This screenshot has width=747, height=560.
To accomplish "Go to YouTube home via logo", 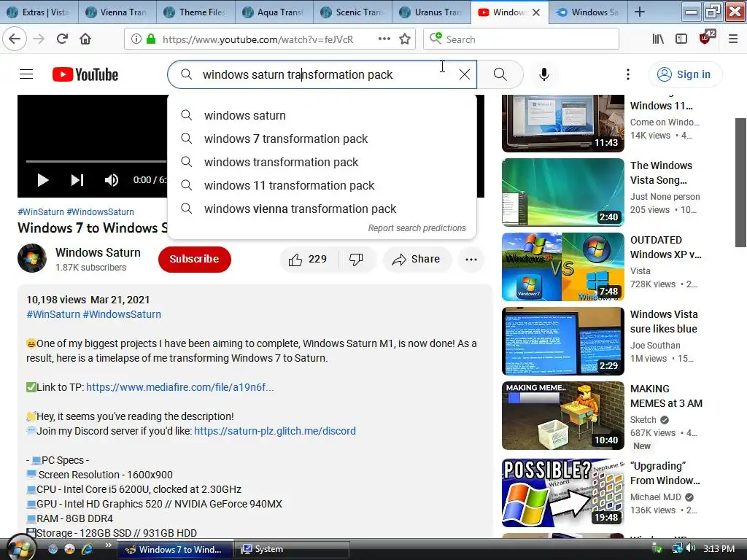I will point(85,74).
